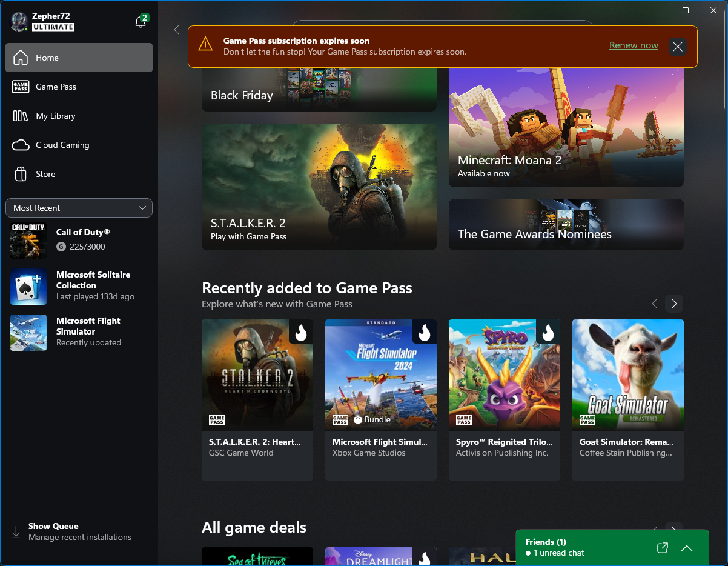The width and height of the screenshot is (728, 566).
Task: Open the S.T.A.L.K.E.R. 2 featured banner
Action: click(319, 187)
